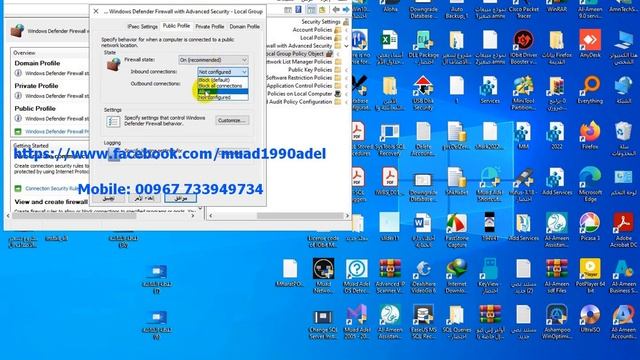
Task: Open the Excel spreadsheet file on desktop
Action: point(389,47)
